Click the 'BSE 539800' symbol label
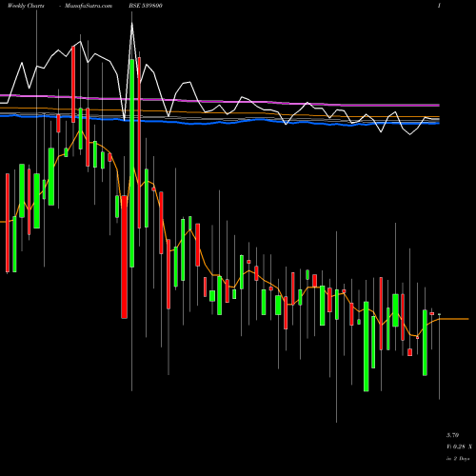The width and height of the screenshot is (476, 476). [x=146, y=6]
